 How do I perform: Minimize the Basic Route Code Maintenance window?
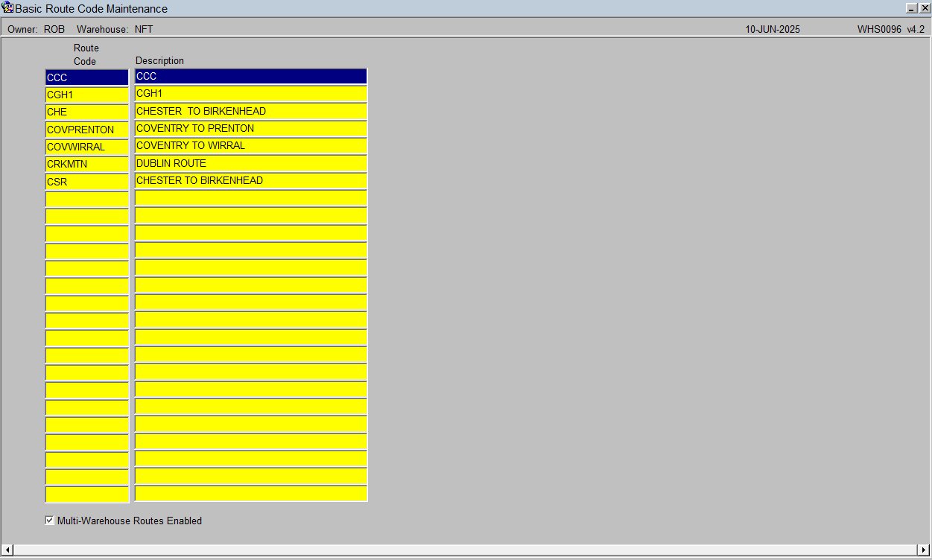pyautogui.click(x=911, y=8)
